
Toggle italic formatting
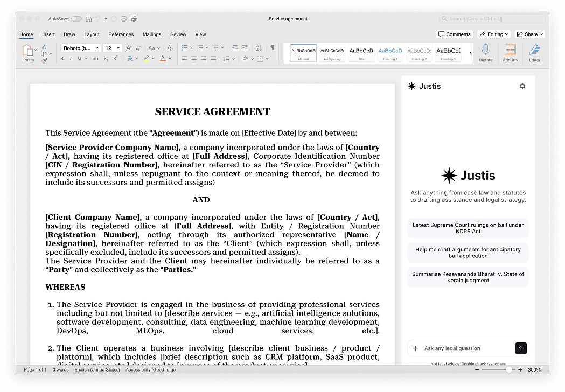(x=71, y=58)
